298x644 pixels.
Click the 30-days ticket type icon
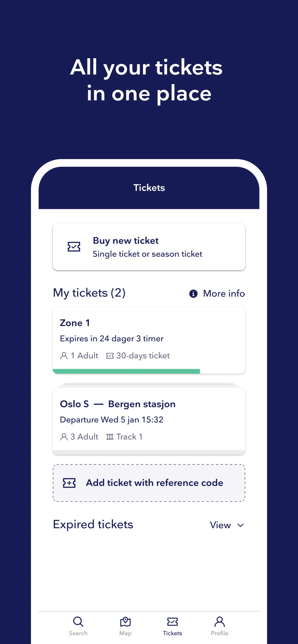click(110, 356)
